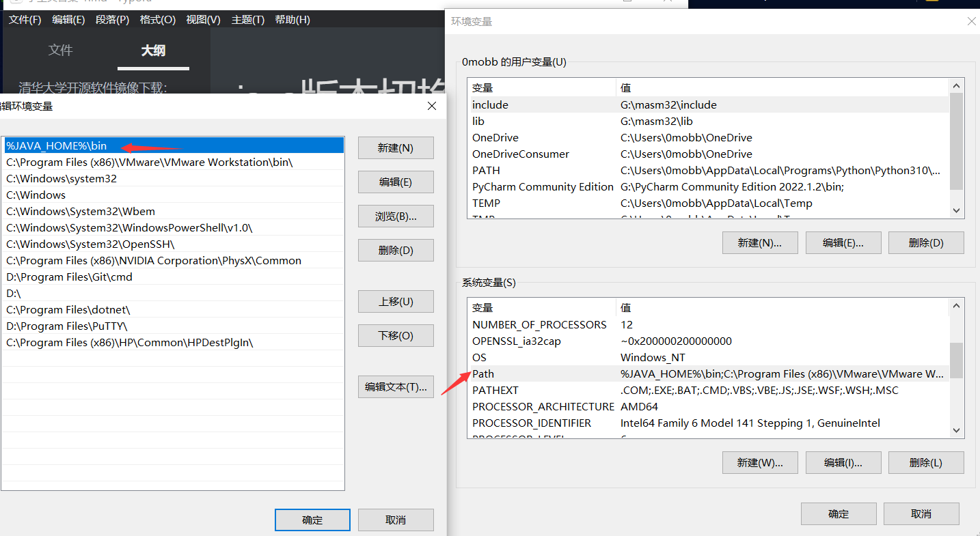Close the Edit Environment Variable dialog
This screenshot has height=536, width=980.
[431, 106]
